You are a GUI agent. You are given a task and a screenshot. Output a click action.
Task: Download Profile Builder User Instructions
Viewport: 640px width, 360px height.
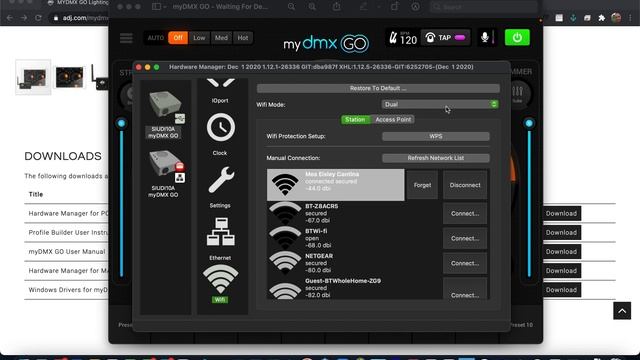[561, 233]
